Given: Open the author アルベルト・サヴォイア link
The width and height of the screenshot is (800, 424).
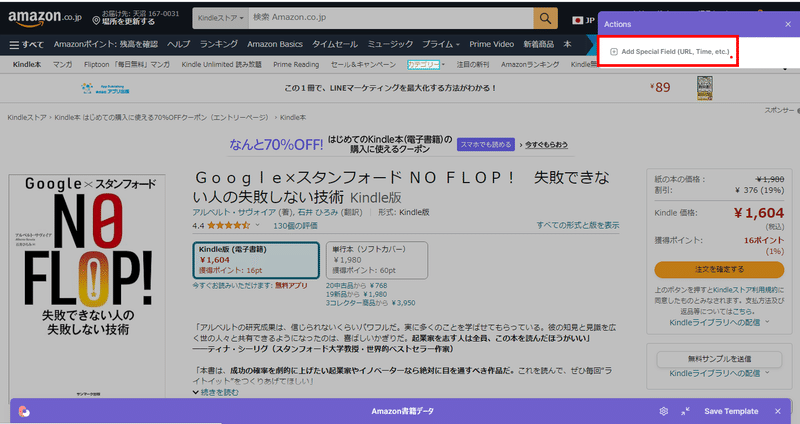Looking at the screenshot, I should click(x=234, y=212).
